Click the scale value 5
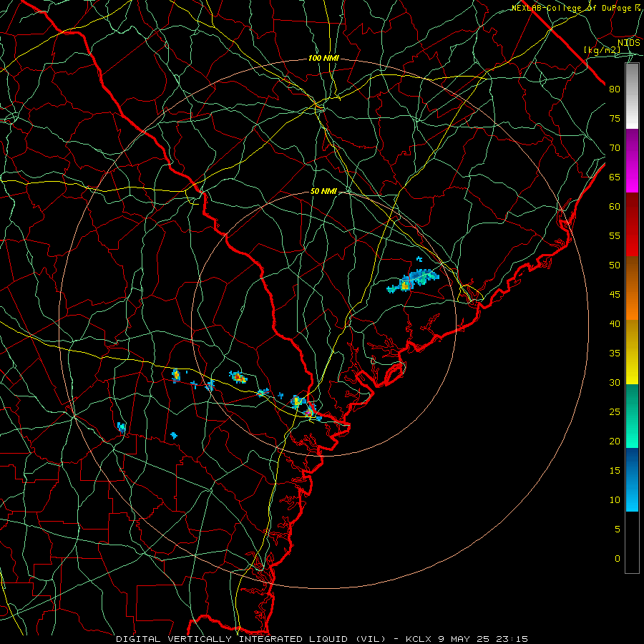This screenshot has width=644, height=644. pos(618,530)
